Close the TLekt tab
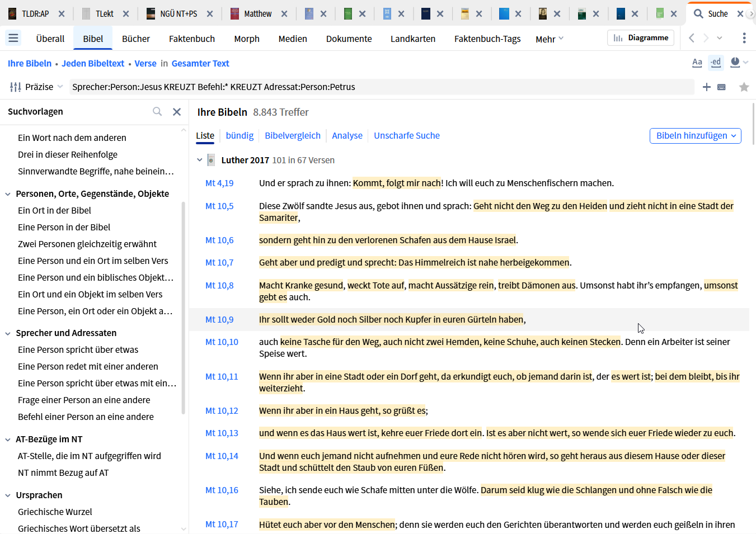The height and width of the screenshot is (534, 756). [126, 14]
